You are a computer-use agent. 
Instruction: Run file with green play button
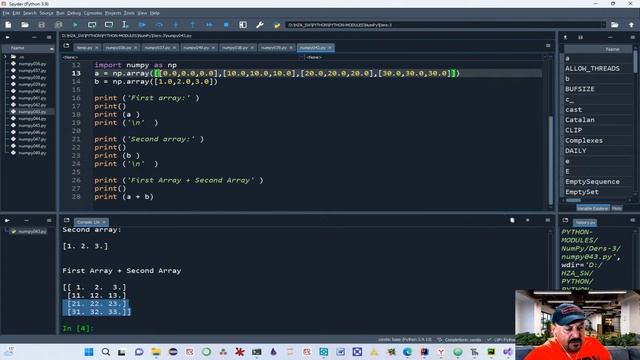75,25
